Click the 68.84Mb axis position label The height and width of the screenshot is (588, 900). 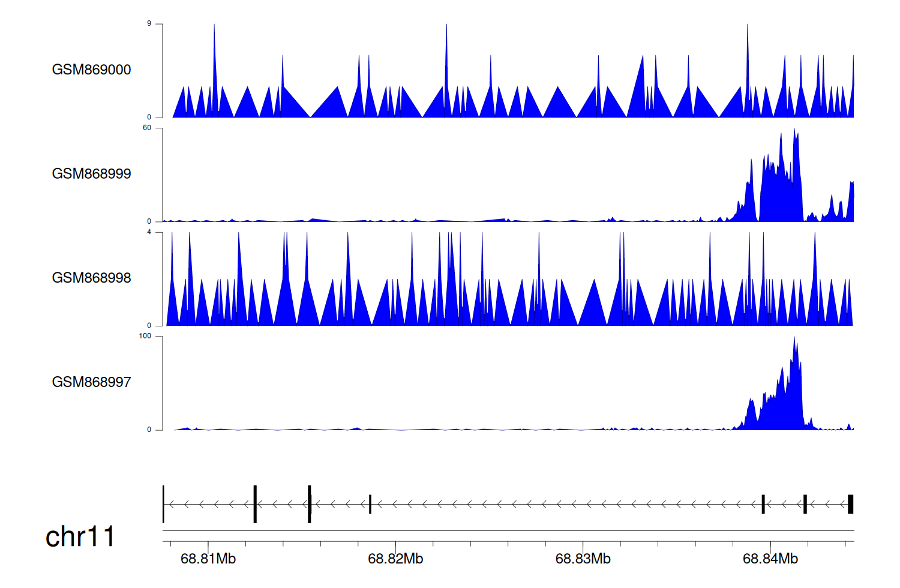tap(770, 559)
